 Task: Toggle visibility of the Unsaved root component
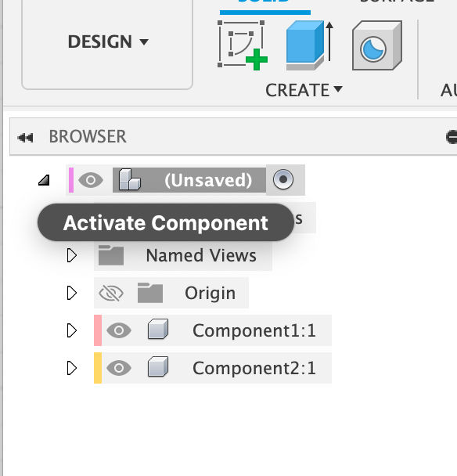coord(91,180)
